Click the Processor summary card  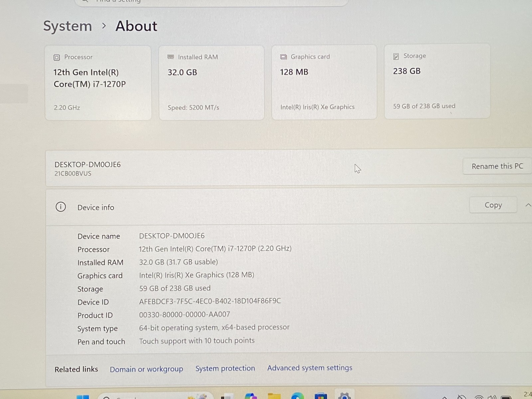coord(98,83)
